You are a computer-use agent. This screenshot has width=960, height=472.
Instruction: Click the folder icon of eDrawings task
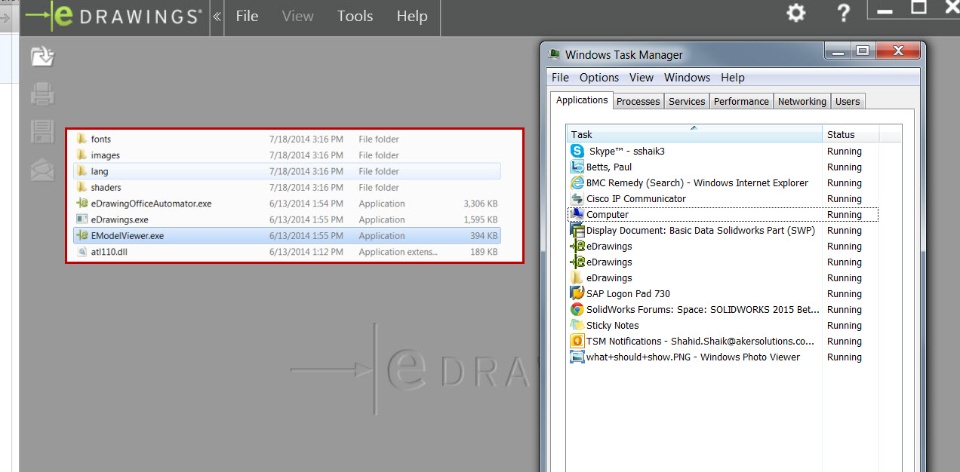pyautogui.click(x=577, y=277)
